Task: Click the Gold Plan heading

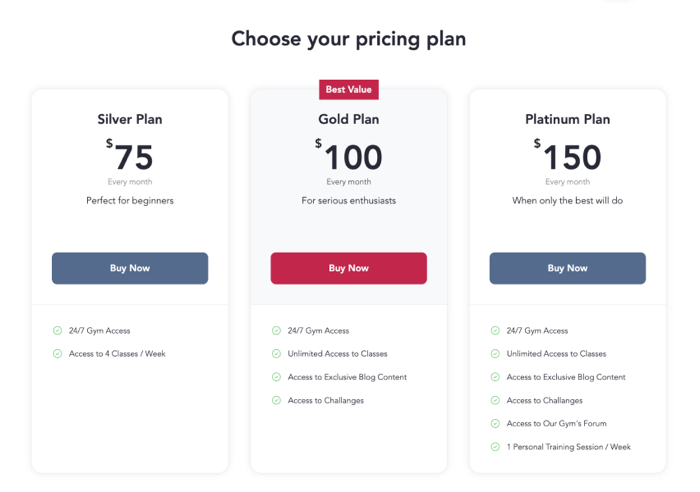Action: point(348,119)
